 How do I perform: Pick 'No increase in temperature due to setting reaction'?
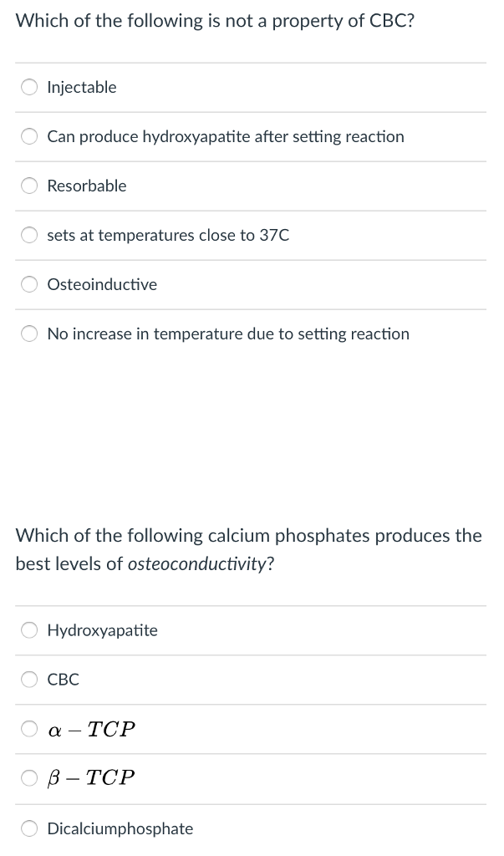(29, 334)
